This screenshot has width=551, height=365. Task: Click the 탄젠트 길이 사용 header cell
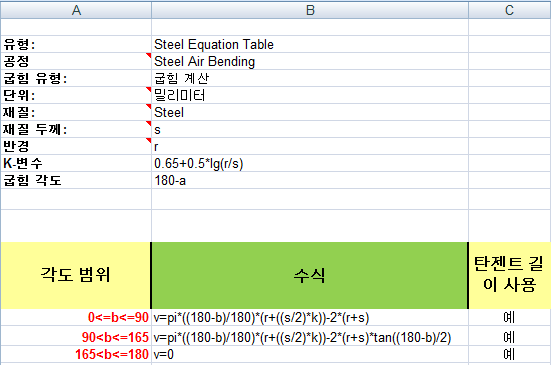pyautogui.click(x=510, y=275)
